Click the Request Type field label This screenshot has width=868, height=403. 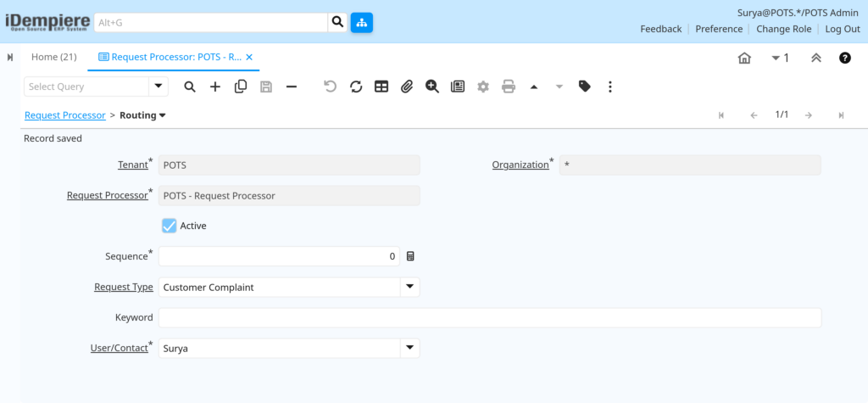click(124, 287)
